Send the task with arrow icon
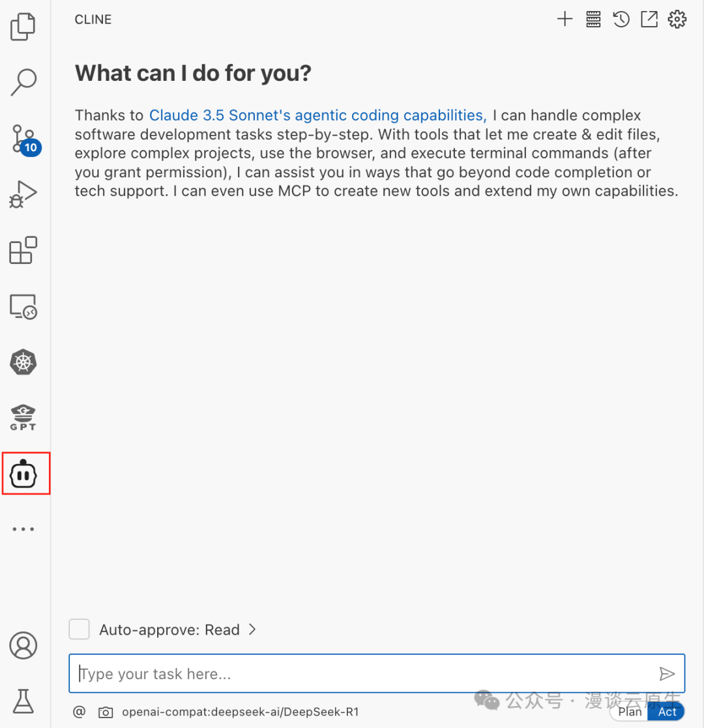704x728 pixels. [667, 674]
